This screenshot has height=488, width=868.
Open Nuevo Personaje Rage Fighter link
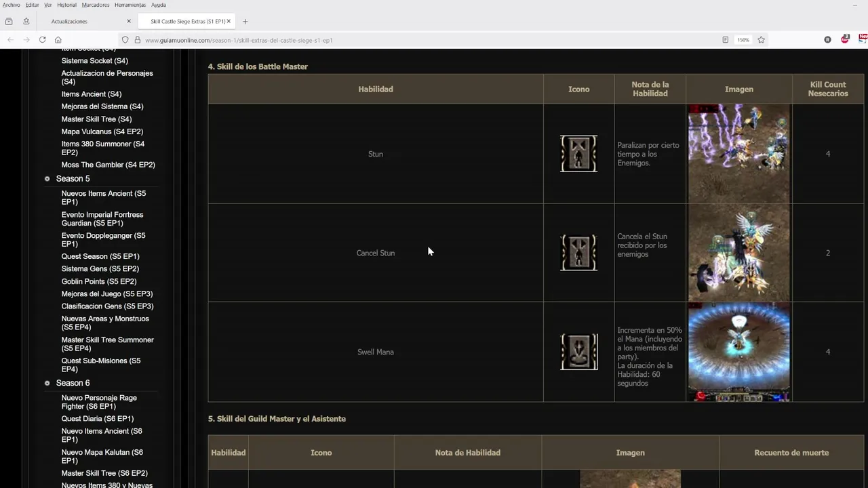pos(99,402)
